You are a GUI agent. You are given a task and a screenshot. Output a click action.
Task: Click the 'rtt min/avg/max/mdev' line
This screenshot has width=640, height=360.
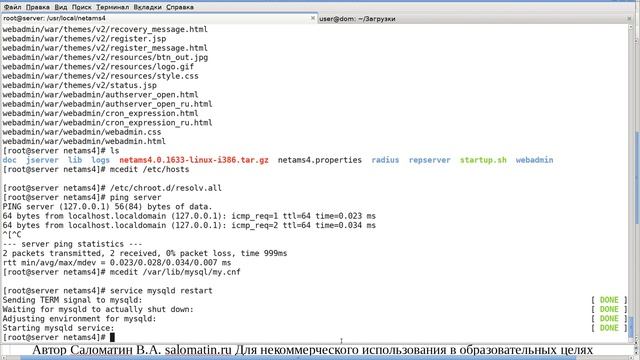(117, 263)
